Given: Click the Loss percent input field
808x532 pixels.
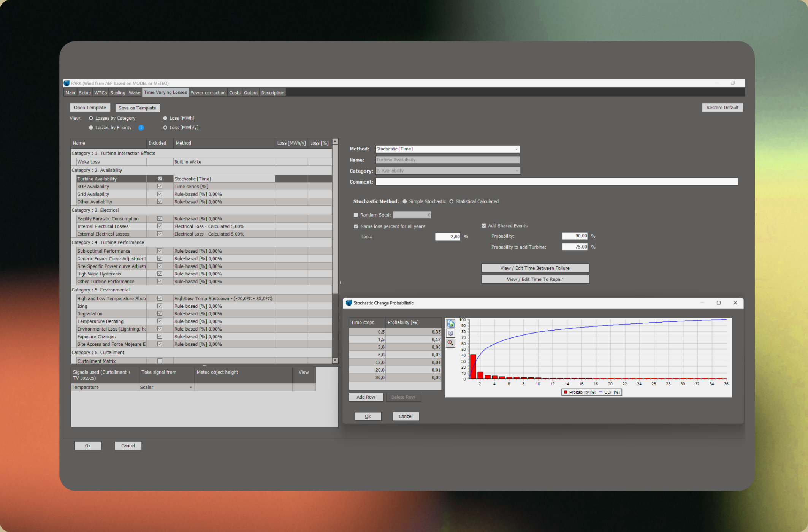Looking at the screenshot, I should coord(448,237).
